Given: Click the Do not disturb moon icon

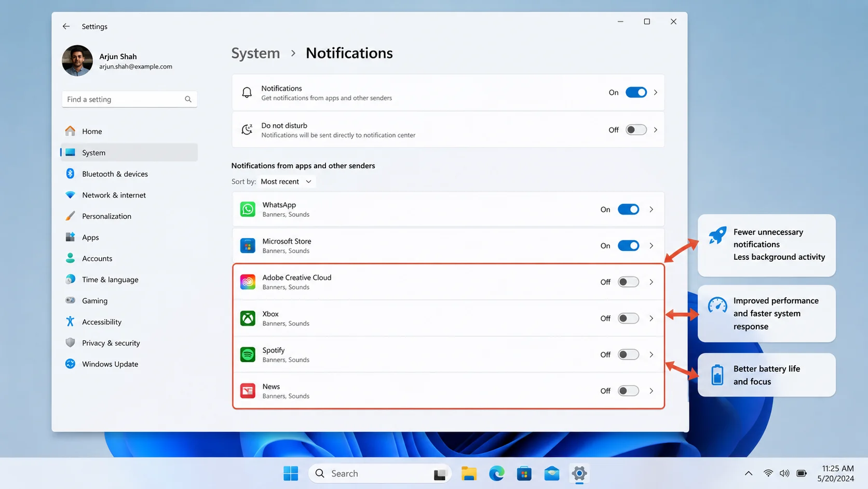Looking at the screenshot, I should tap(247, 129).
